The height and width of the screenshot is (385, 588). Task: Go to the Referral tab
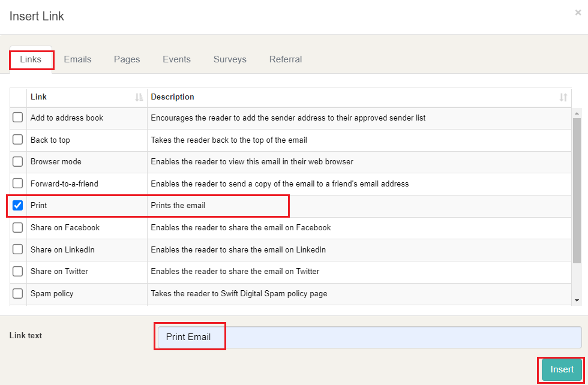286,59
